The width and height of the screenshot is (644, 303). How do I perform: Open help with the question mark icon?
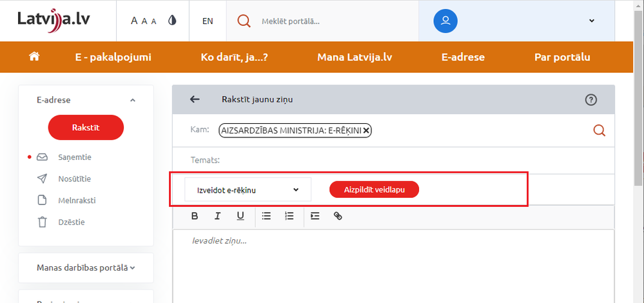point(590,99)
